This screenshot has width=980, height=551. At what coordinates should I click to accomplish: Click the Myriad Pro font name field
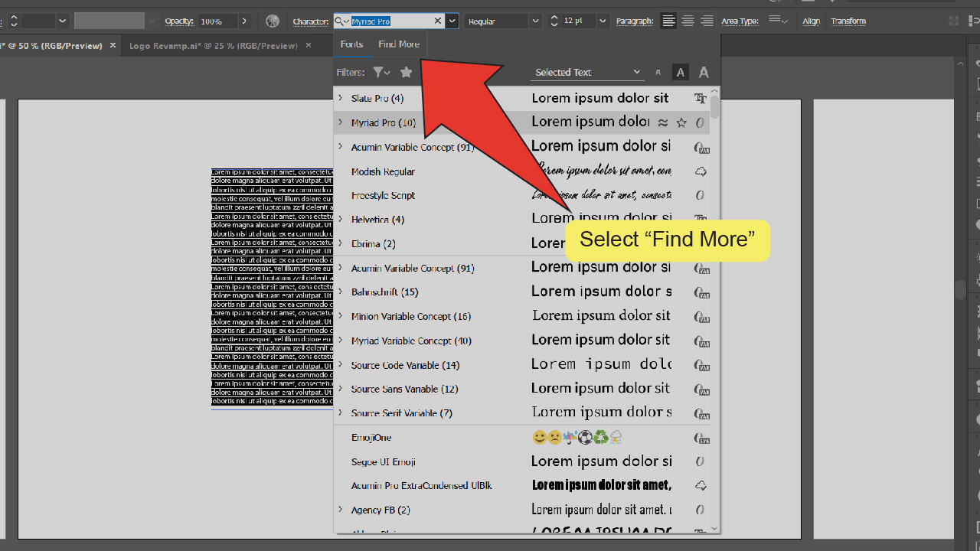point(390,21)
